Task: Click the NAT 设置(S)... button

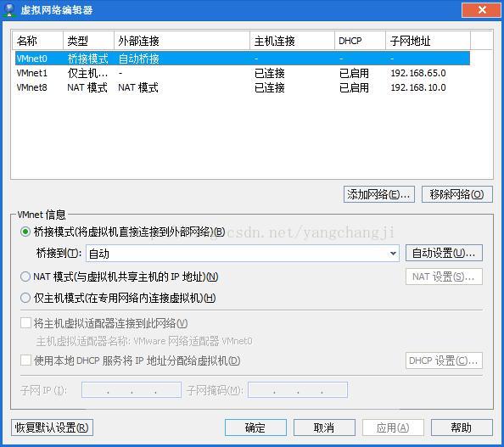Action: pos(444,277)
